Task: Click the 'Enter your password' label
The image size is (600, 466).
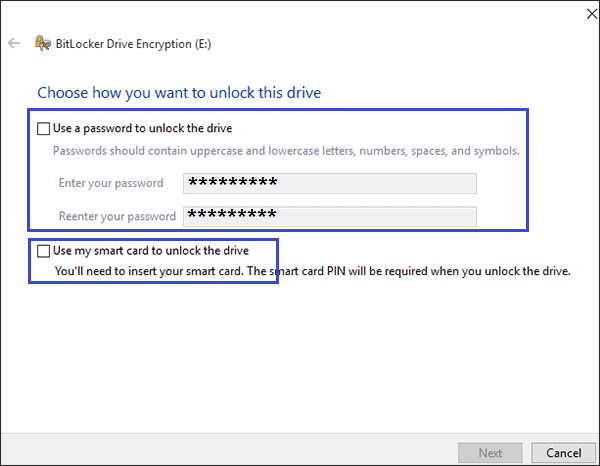Action: pyautogui.click(x=111, y=183)
